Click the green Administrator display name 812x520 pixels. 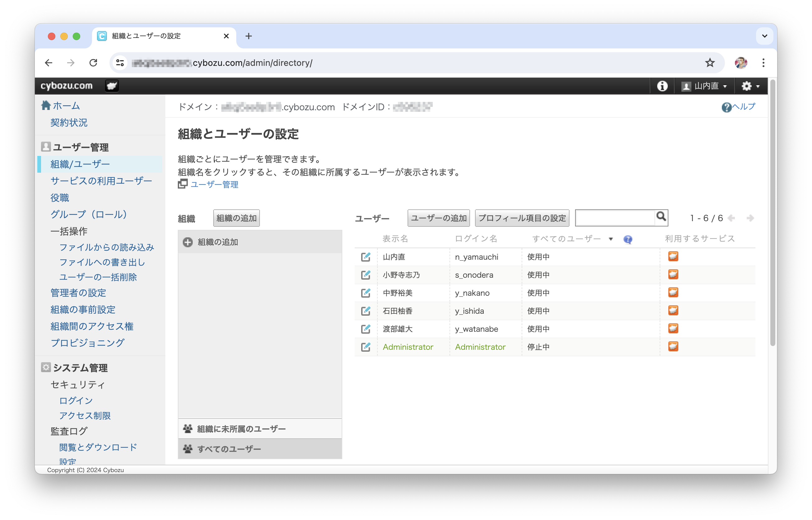408,347
